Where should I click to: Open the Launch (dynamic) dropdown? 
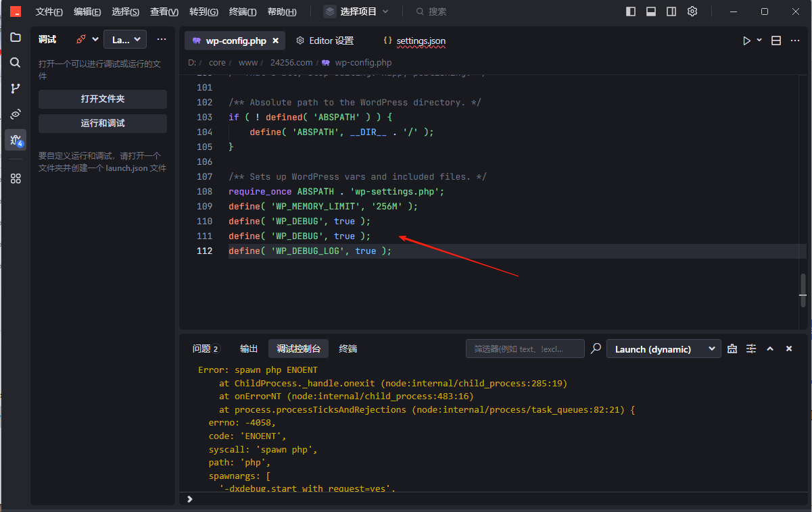point(663,349)
